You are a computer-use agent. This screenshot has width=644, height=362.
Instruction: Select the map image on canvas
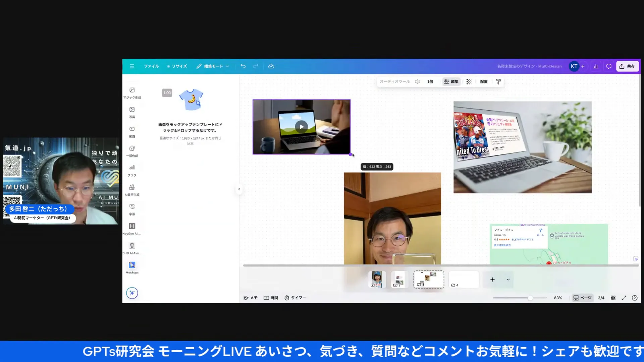[x=549, y=244]
